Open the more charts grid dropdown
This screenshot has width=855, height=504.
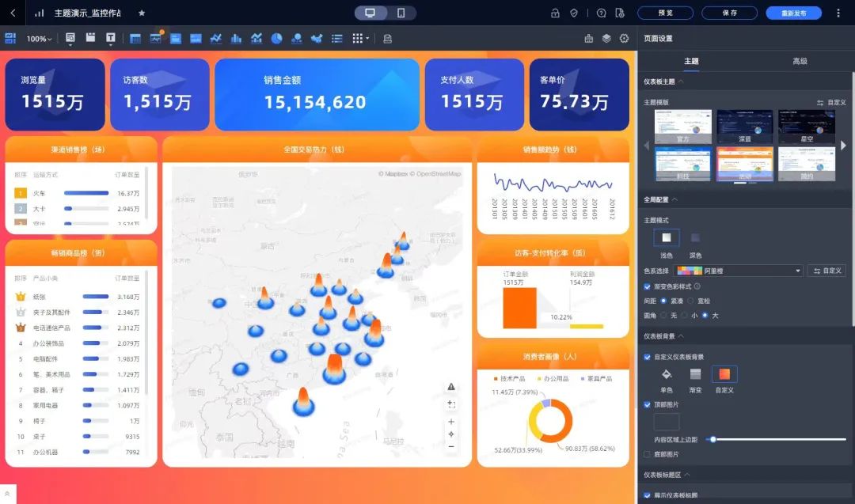(x=360, y=38)
